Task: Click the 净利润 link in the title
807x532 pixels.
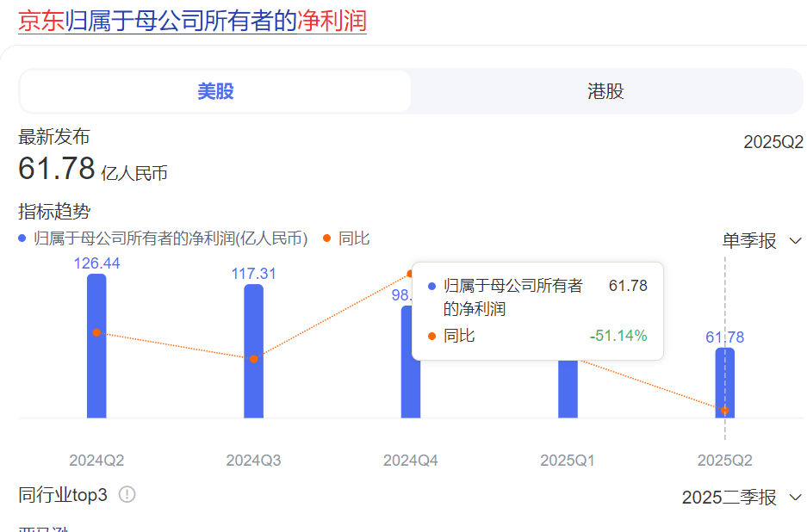Action: point(332,22)
